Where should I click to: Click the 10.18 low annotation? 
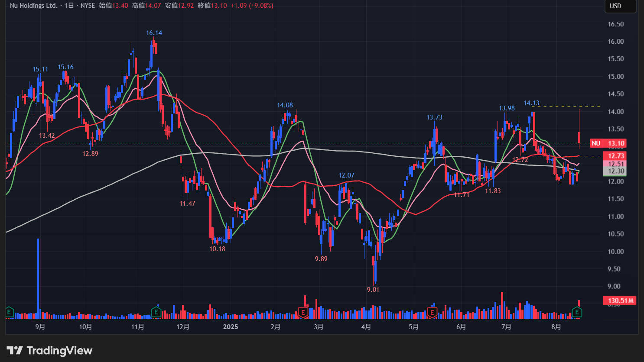[x=217, y=249]
